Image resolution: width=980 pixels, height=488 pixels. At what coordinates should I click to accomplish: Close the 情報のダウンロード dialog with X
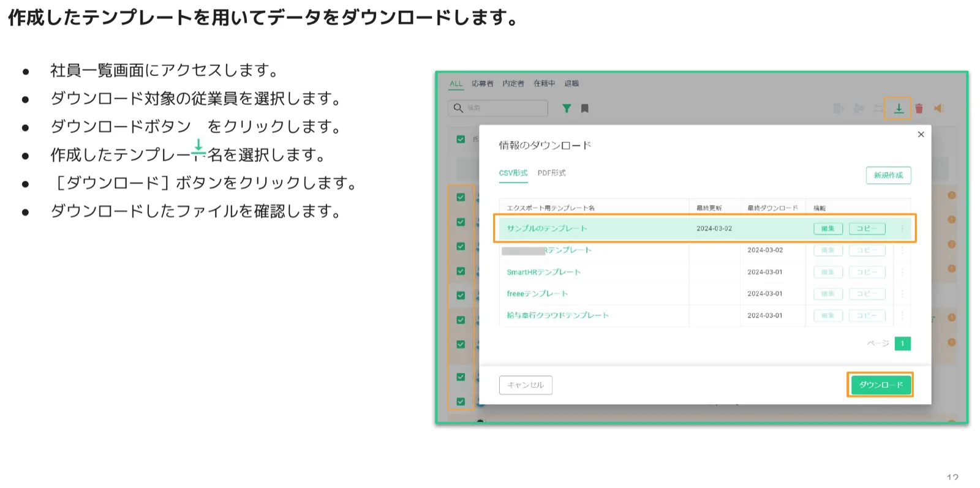(x=921, y=134)
